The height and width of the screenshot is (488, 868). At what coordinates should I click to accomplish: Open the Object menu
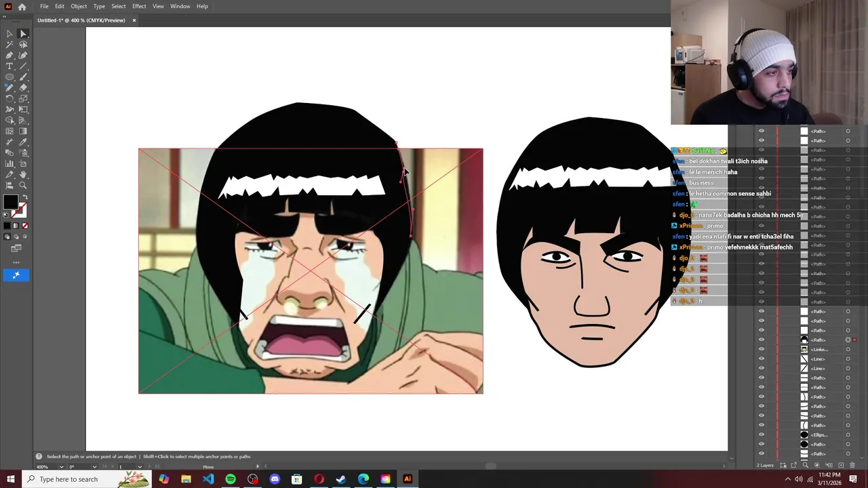[79, 6]
